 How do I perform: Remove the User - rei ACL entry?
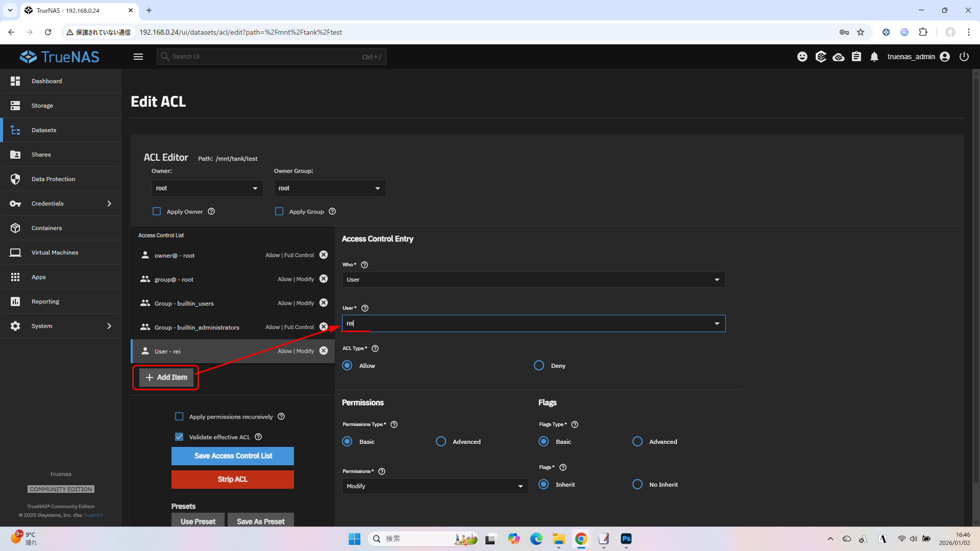[x=324, y=351]
